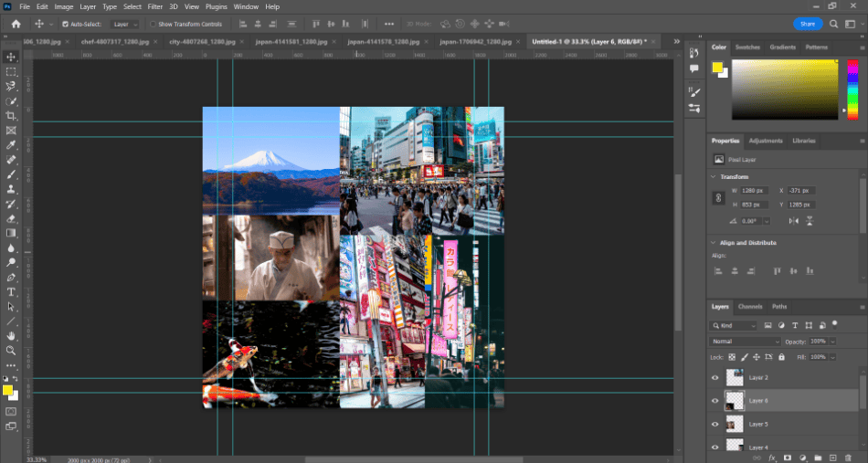This screenshot has height=463, width=868.
Task: Select the Frame tool
Action: [x=11, y=131]
